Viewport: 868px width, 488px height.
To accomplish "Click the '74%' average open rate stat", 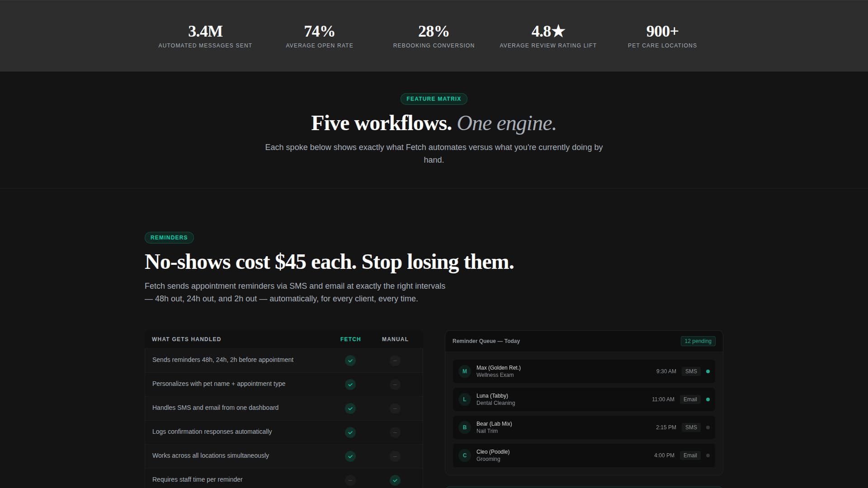I will click(x=320, y=32).
